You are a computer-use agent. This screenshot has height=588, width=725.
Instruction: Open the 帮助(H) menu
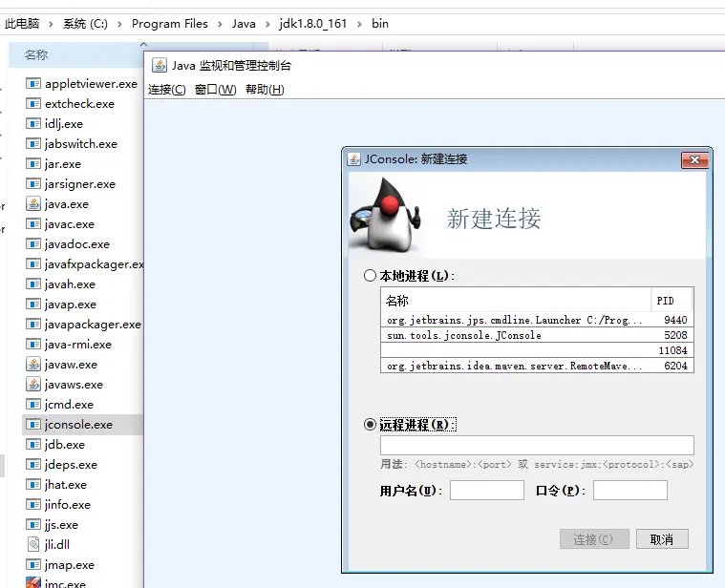(265, 90)
